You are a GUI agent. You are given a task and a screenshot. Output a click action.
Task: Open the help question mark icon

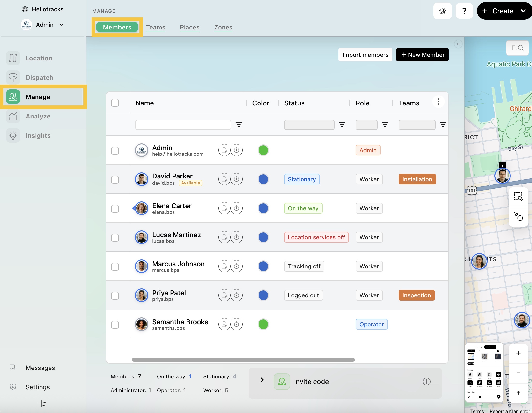[x=464, y=11]
